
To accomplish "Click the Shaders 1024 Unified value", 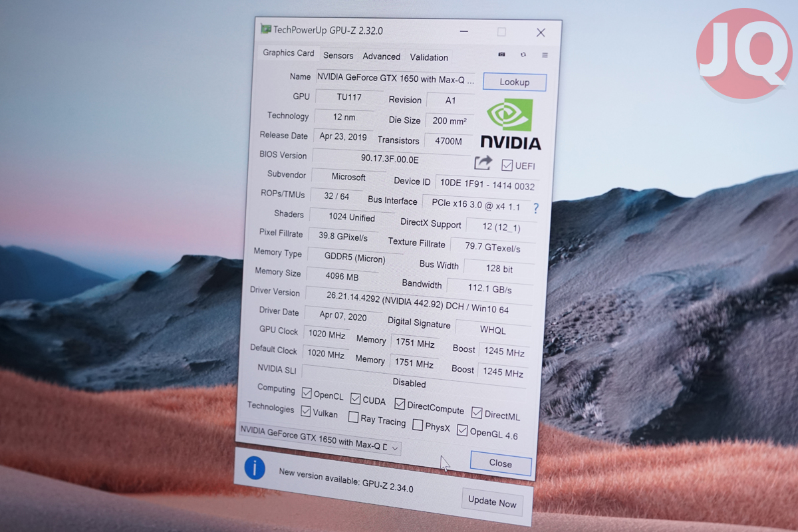I will [x=352, y=217].
